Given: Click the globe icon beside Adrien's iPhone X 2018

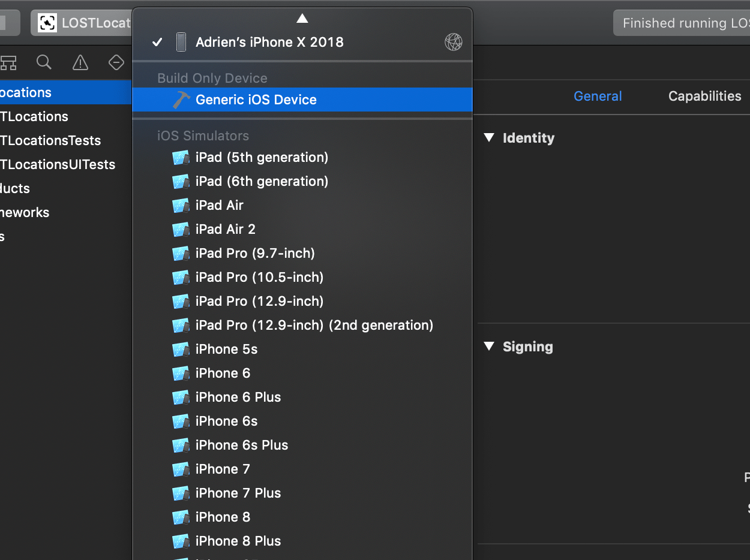Looking at the screenshot, I should click(x=454, y=42).
